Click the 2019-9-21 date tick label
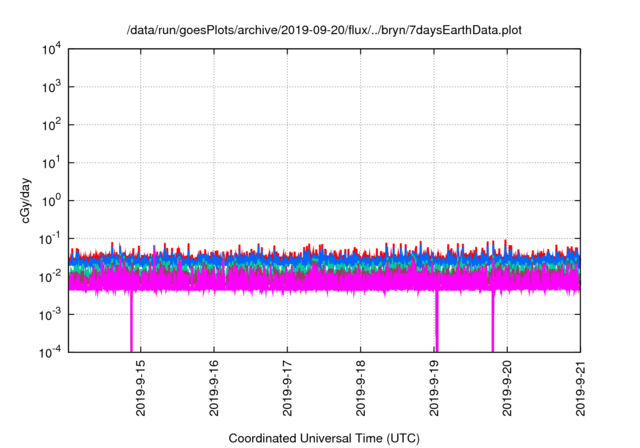 click(580, 388)
